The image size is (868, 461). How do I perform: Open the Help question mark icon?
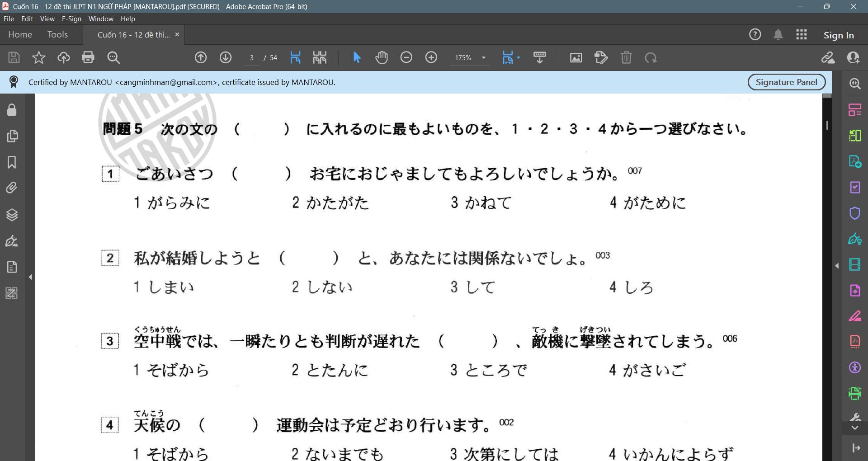click(755, 34)
